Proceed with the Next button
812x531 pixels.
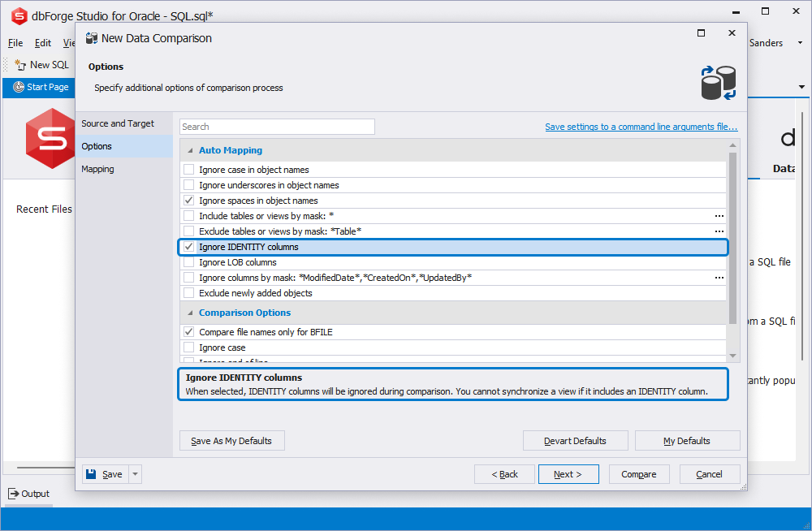click(568, 474)
